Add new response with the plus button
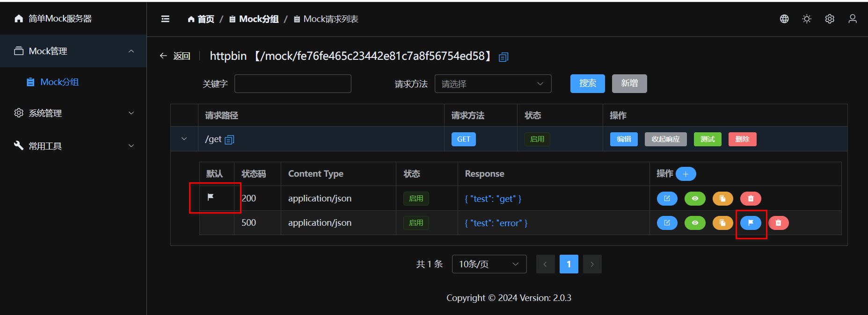The height and width of the screenshot is (315, 868). (686, 174)
